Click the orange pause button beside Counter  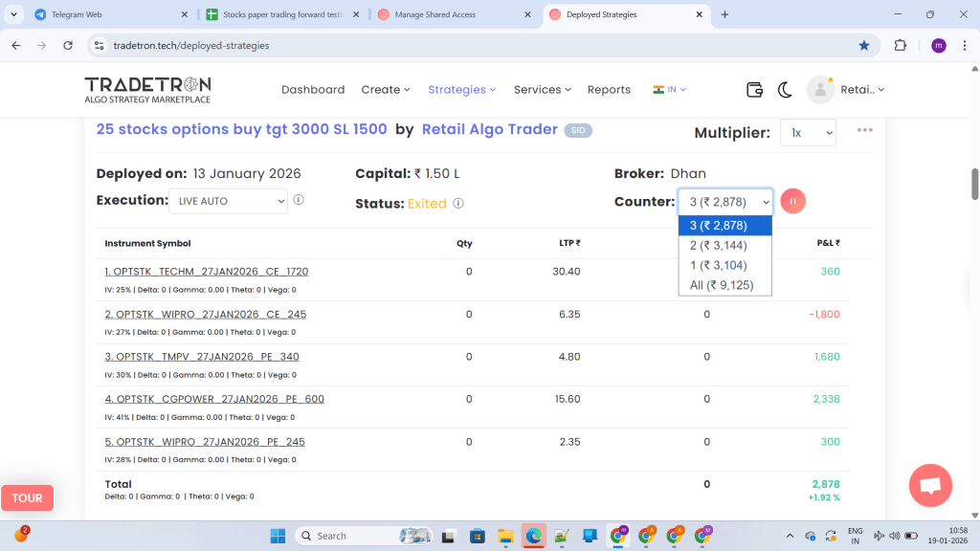[793, 201]
